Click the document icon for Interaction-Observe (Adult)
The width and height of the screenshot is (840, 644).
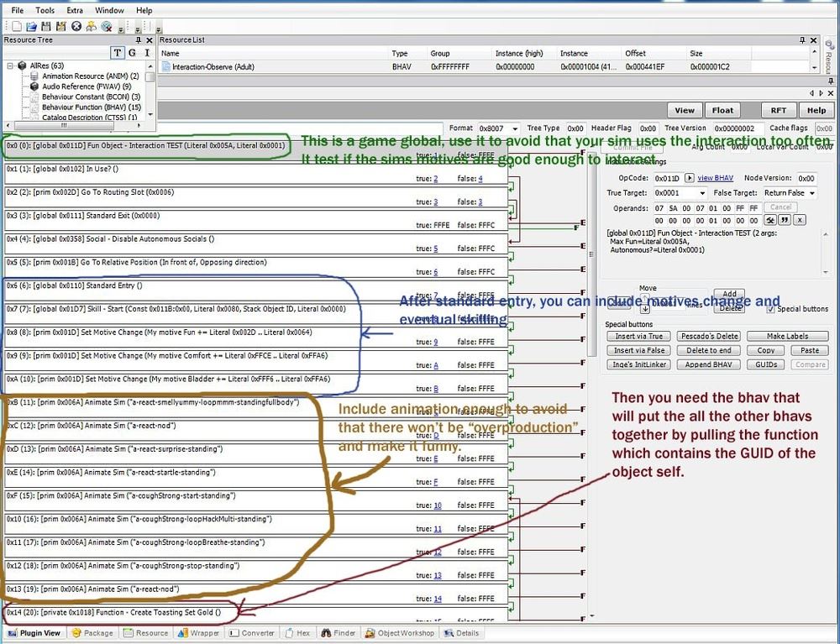(x=166, y=67)
